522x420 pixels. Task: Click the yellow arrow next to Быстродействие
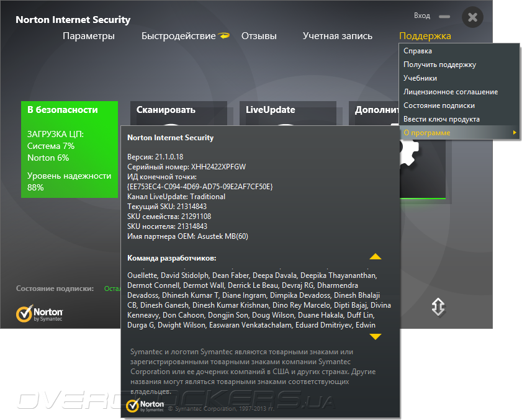223,35
